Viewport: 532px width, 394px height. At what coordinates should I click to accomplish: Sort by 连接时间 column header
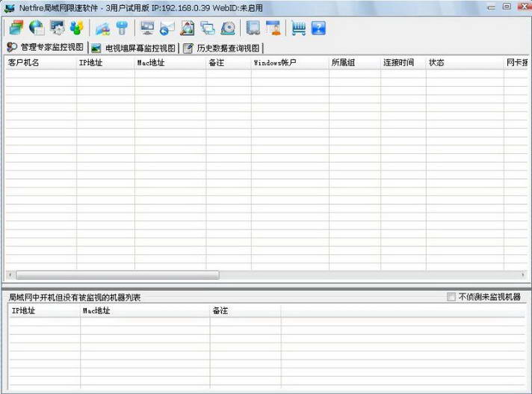point(403,63)
